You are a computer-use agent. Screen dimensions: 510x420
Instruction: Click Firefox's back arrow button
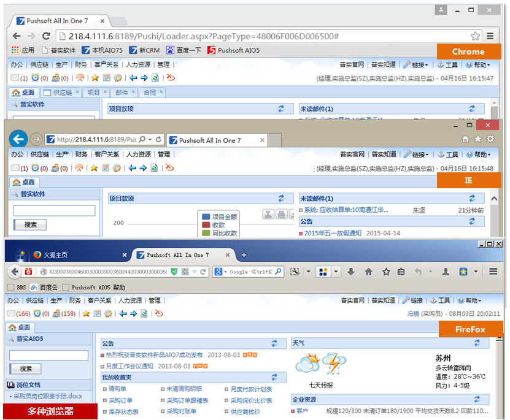[x=15, y=272]
